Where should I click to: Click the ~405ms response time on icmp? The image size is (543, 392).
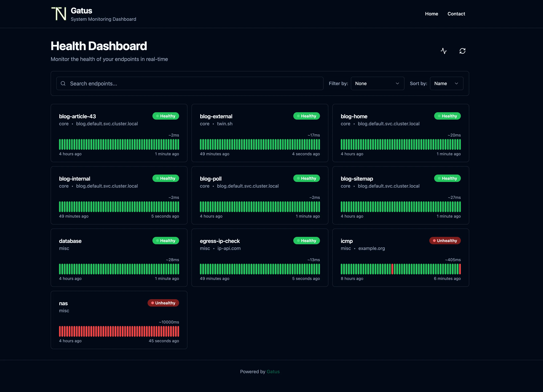point(453,260)
